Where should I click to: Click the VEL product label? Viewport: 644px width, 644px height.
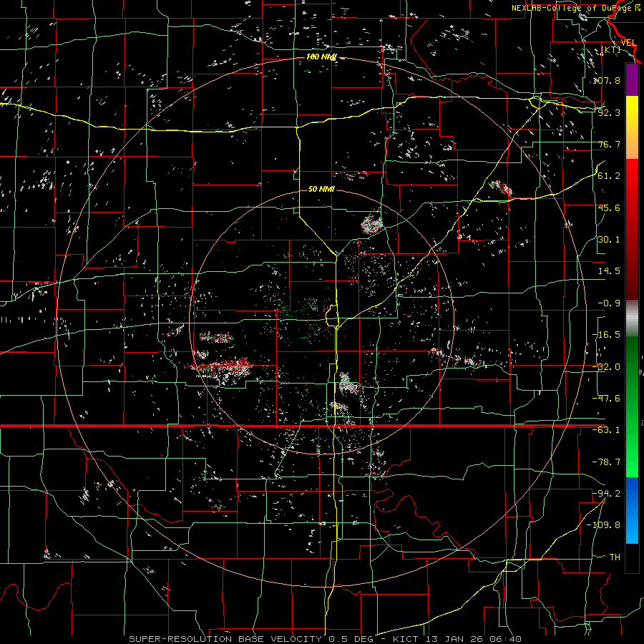628,43
